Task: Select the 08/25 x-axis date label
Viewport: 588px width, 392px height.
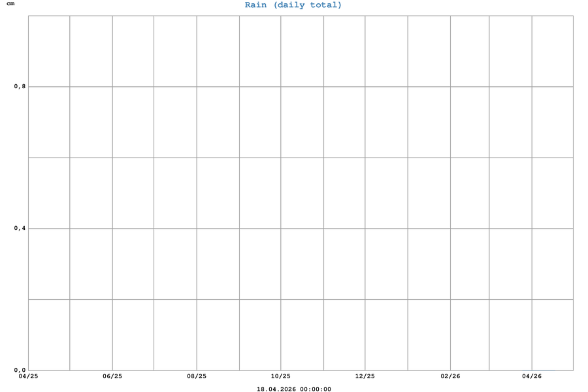Action: (x=197, y=376)
